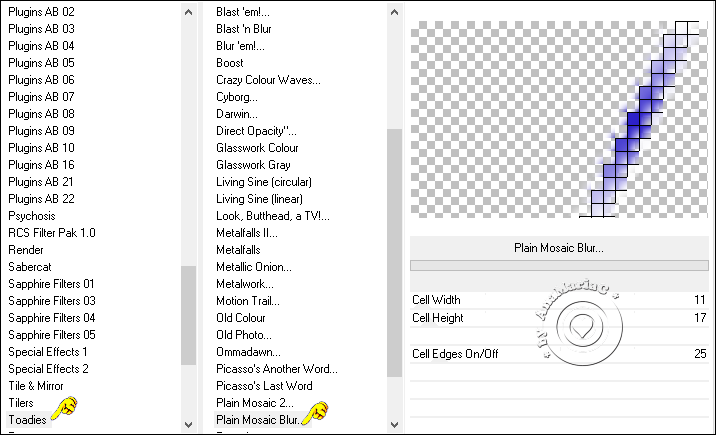Select Picasso's Last Word filter
The height and width of the screenshot is (435, 716).
(x=264, y=386)
